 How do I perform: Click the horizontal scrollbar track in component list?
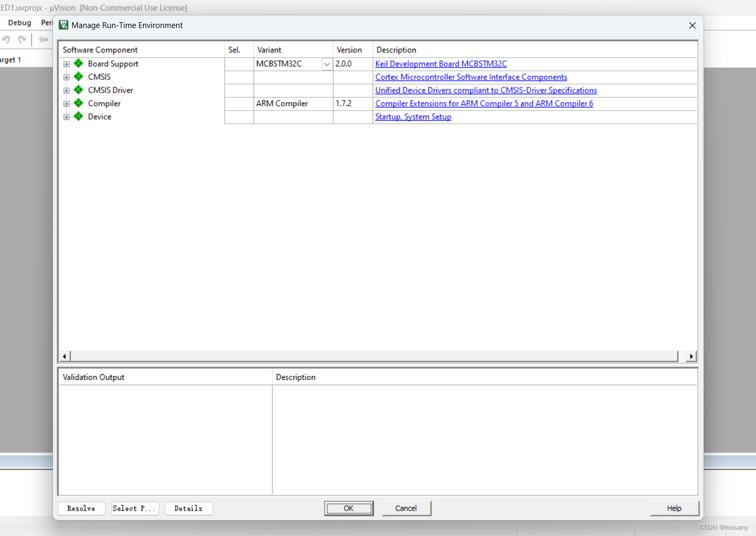pos(374,356)
